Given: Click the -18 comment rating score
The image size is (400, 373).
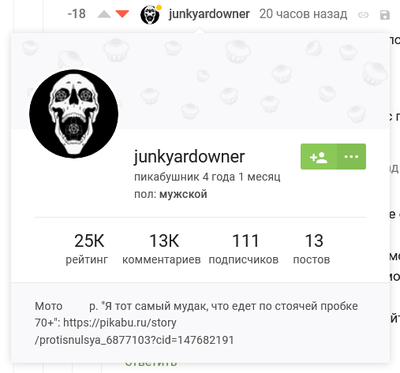Looking at the screenshot, I should click(x=76, y=14).
